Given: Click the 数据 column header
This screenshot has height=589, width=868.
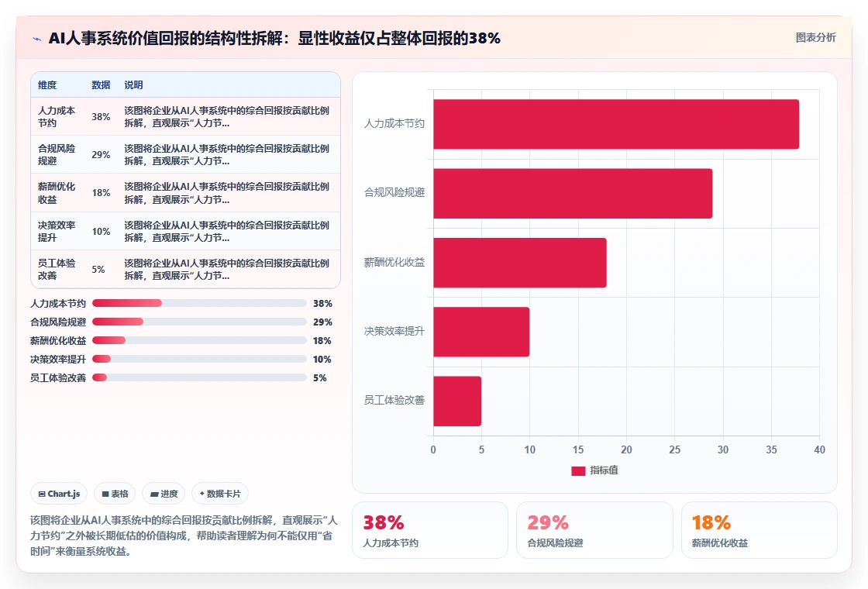Looking at the screenshot, I should (x=101, y=84).
